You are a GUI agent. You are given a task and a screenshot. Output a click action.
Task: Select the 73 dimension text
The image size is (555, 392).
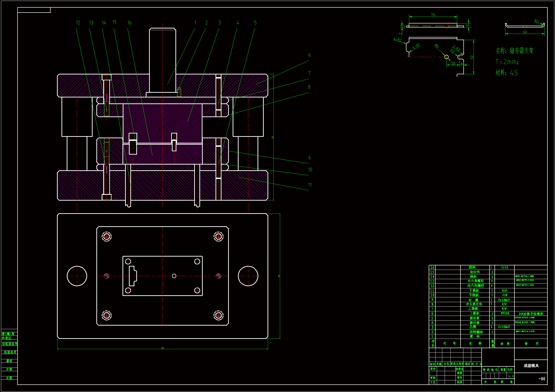click(433, 15)
